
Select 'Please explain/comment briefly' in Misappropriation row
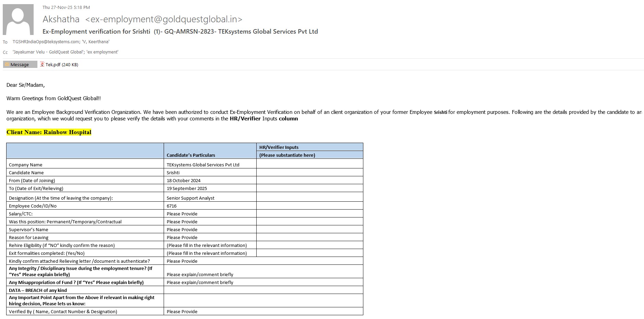200,282
